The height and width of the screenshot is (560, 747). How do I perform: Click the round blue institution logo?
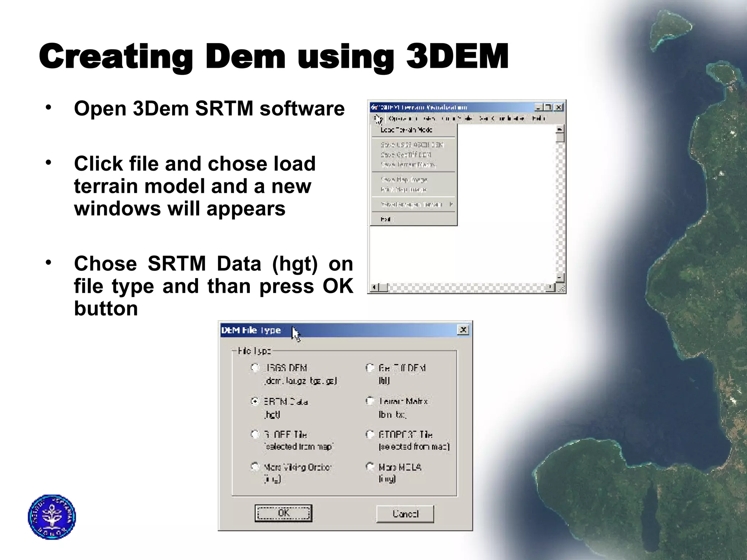pyautogui.click(x=52, y=517)
